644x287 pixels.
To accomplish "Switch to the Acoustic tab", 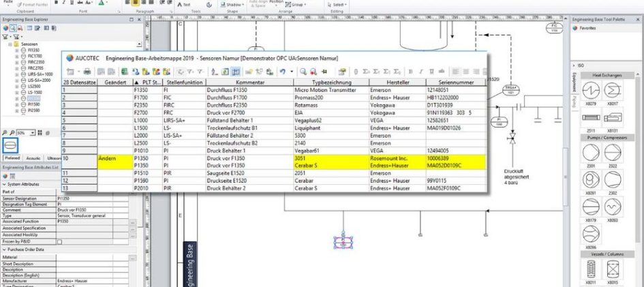I will 33,158.
